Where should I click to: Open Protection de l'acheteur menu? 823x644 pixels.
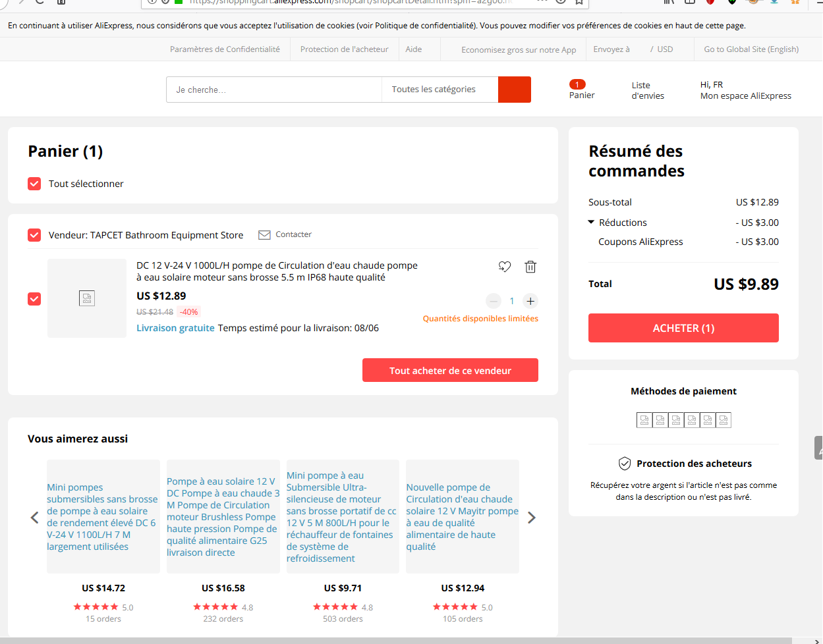(x=344, y=49)
